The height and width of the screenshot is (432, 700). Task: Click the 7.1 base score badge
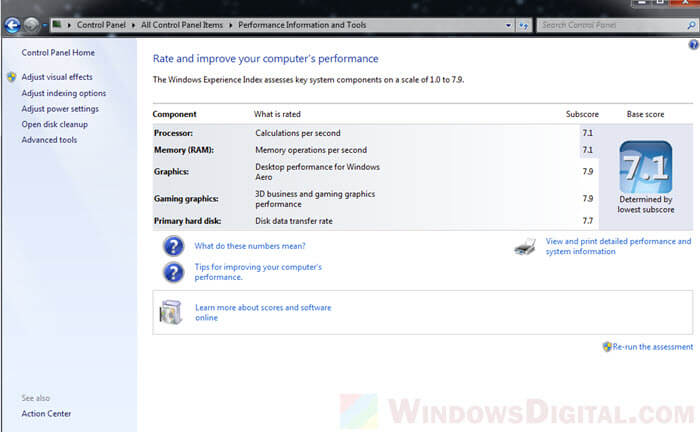[646, 167]
